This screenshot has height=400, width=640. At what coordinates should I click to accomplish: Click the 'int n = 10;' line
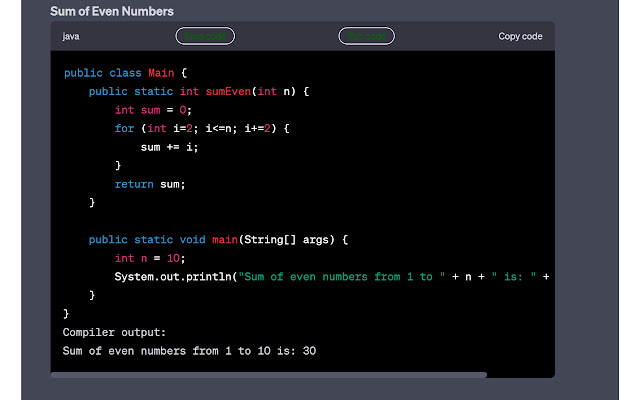click(150, 258)
